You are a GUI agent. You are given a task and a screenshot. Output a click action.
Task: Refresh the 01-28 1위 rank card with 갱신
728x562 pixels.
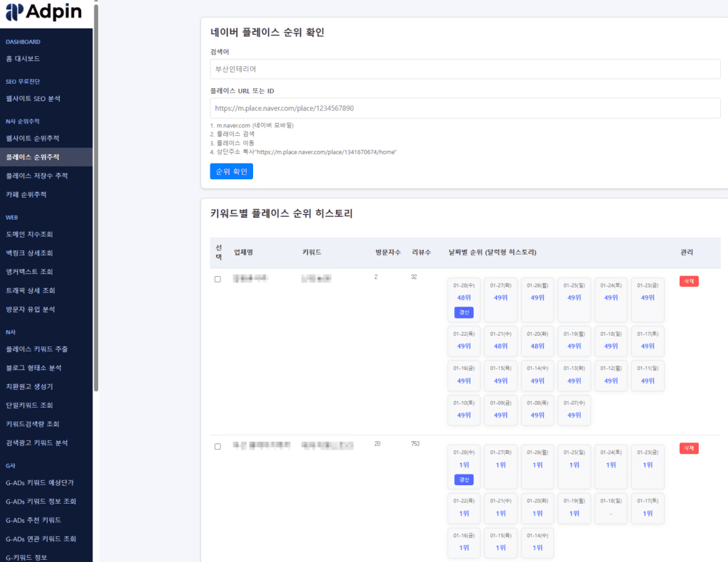click(464, 479)
